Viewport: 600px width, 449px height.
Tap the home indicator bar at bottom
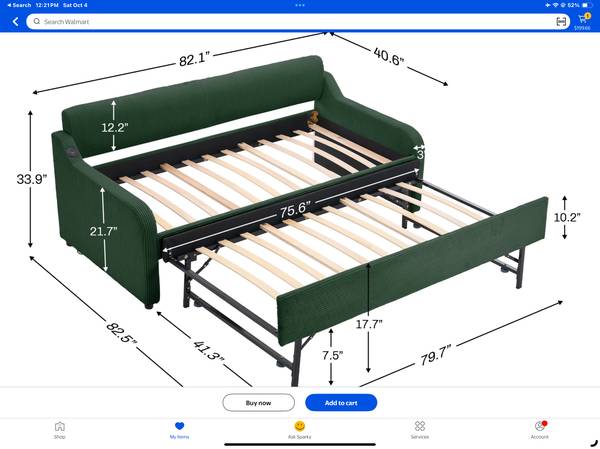[x=300, y=444]
